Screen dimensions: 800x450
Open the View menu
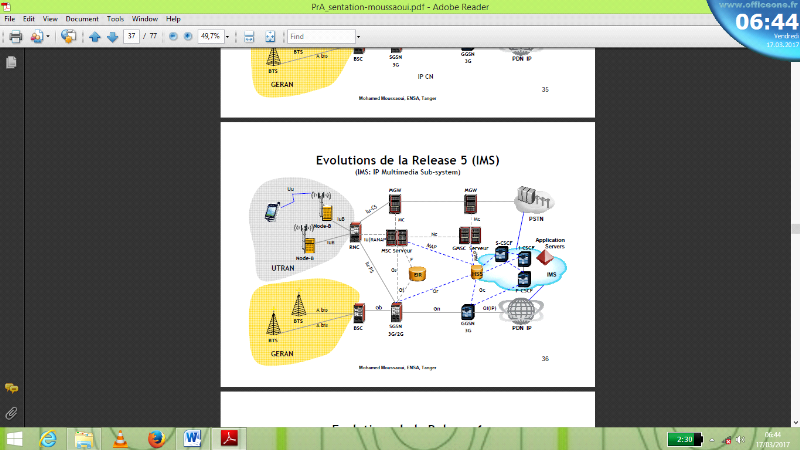click(49, 19)
